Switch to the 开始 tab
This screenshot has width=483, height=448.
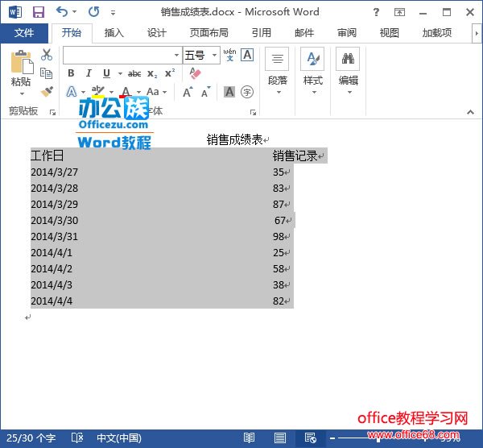(72, 33)
